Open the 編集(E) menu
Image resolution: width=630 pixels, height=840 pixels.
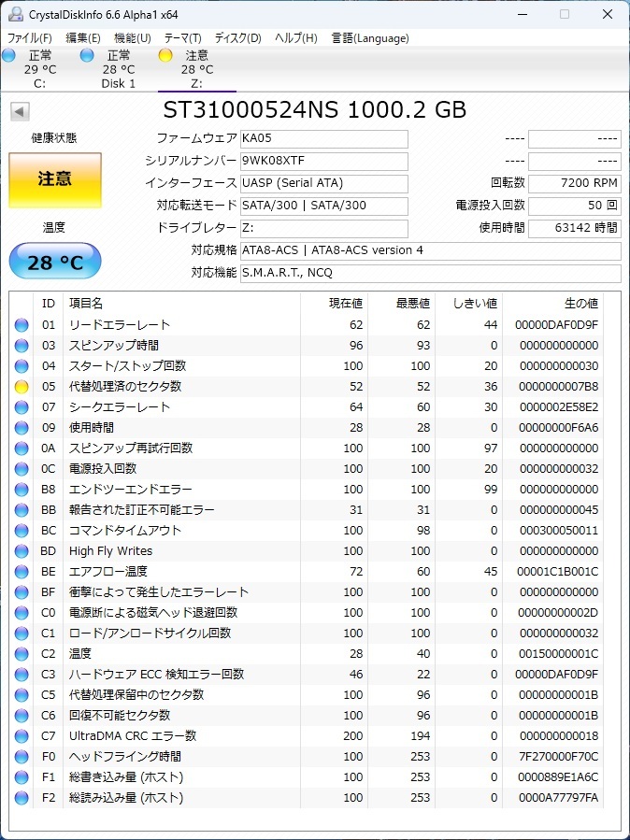(x=83, y=38)
